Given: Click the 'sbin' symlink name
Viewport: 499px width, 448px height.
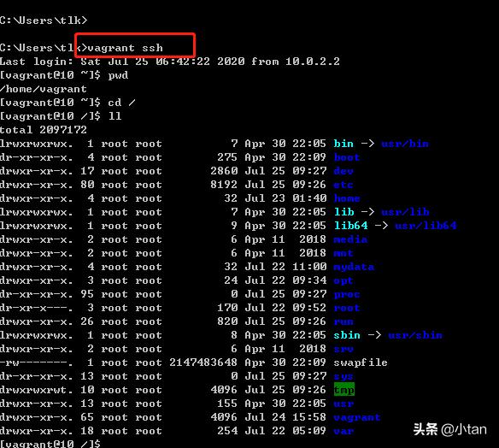Looking at the screenshot, I should coord(347,335).
